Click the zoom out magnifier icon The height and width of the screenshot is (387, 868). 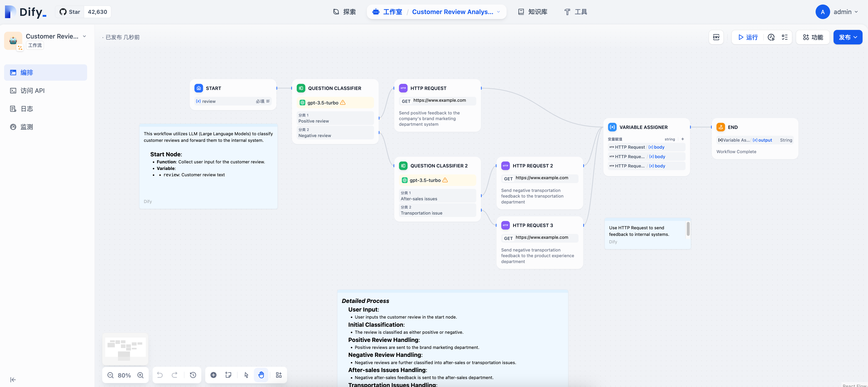point(110,375)
